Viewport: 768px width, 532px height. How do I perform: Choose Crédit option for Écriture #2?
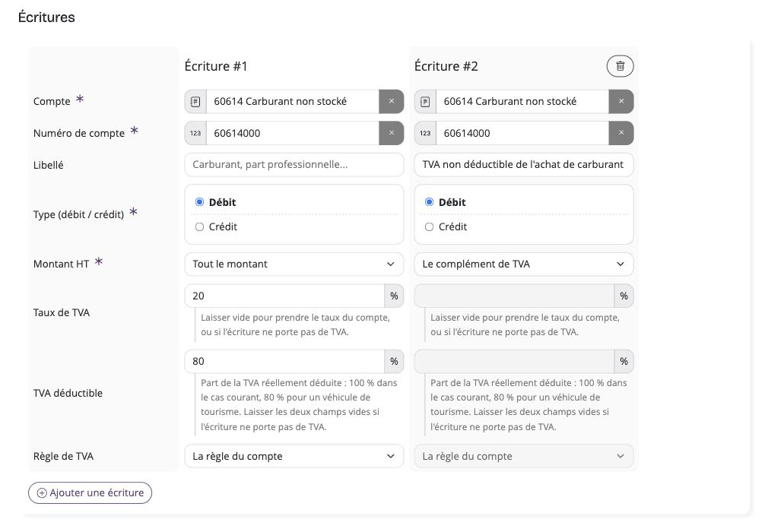(429, 226)
